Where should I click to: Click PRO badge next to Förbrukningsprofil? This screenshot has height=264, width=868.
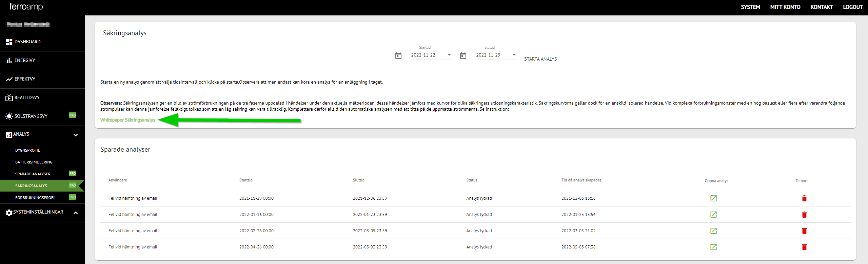pyautogui.click(x=73, y=197)
